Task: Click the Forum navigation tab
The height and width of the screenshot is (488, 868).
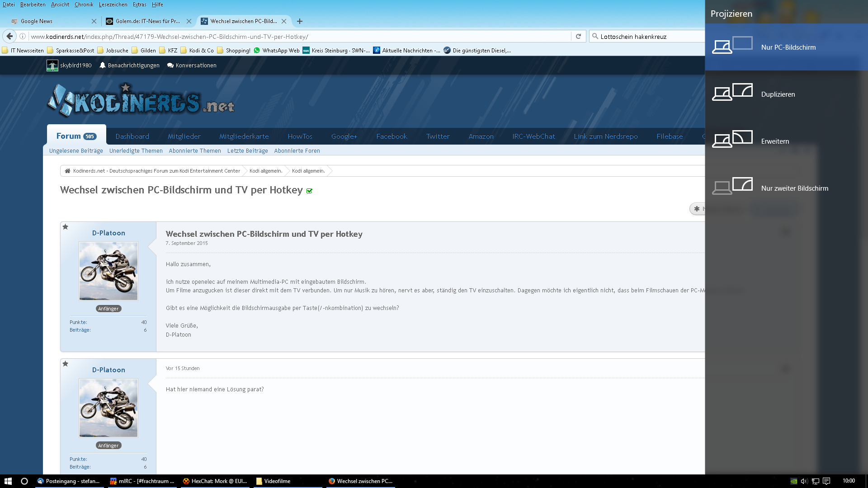Action: coord(76,136)
